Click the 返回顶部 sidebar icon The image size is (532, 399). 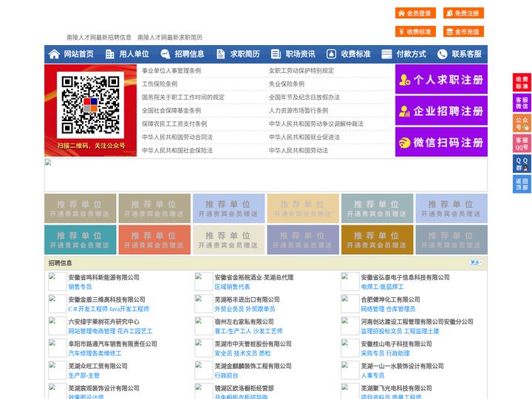(522, 184)
